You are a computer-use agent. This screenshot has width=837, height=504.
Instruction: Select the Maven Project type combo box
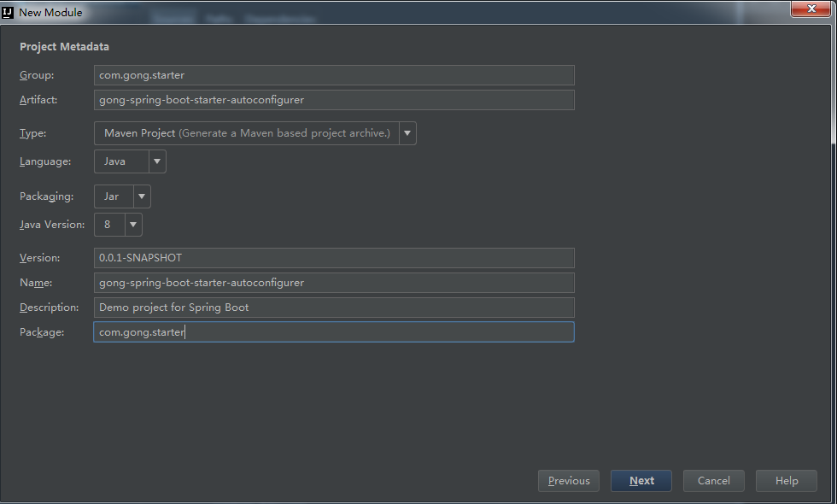(x=247, y=133)
